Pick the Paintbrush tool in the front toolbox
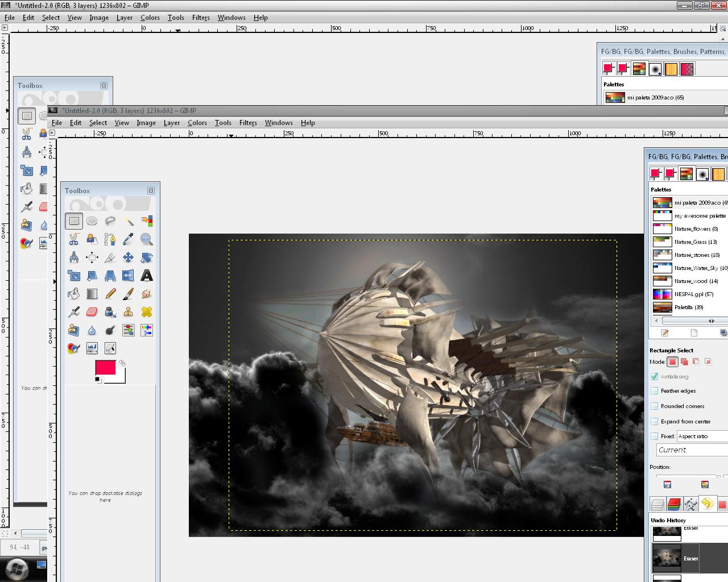The height and width of the screenshot is (582, 728). 128,294
